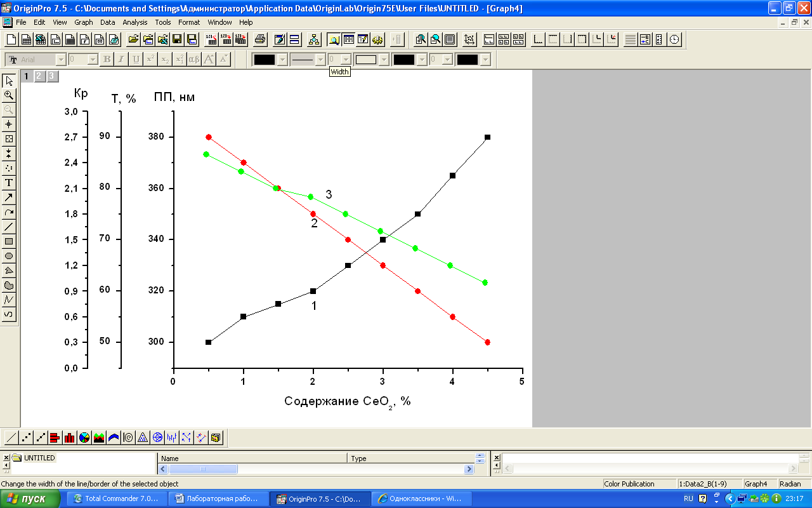The height and width of the screenshot is (508, 812).
Task: Create a new worksheet from toolbar
Action: 26,39
